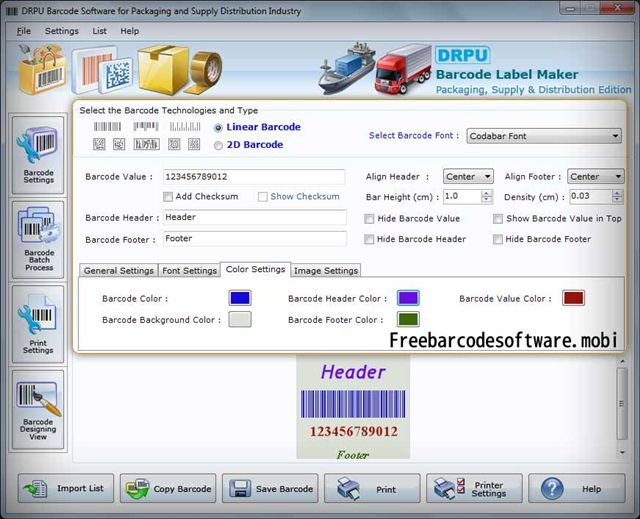The image size is (640, 519).
Task: Click the Import List button
Action: 66,488
